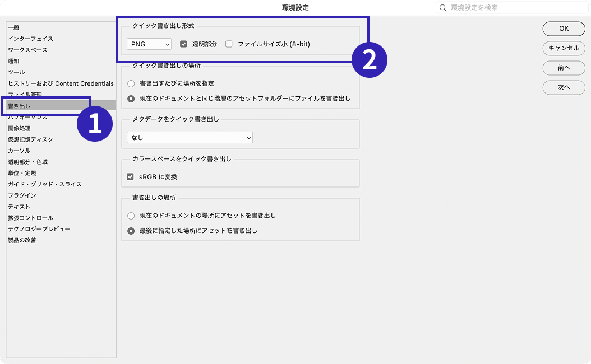Select 現在のドキュメントの場所にアセットを書き出し option
Screen dimensions: 591x364
[x=131, y=216]
